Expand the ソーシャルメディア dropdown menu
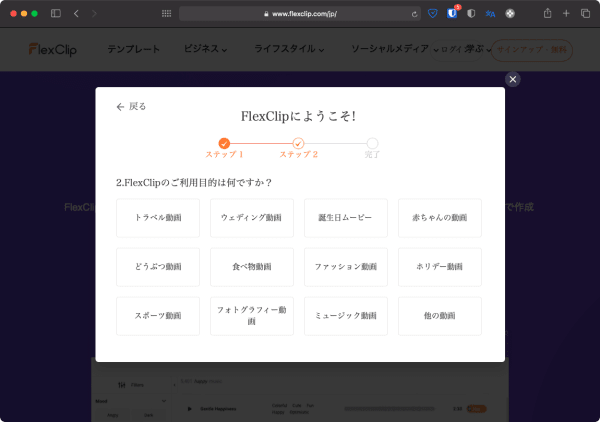 [395, 49]
